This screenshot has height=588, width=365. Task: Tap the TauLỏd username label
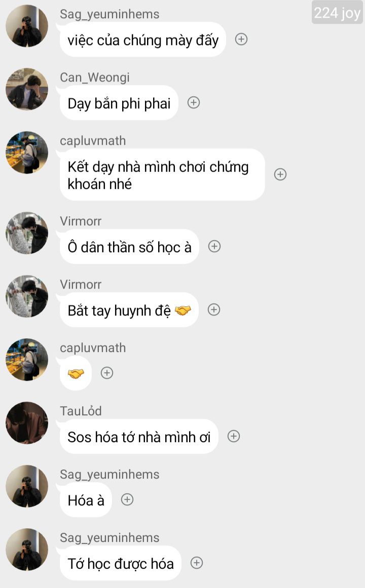tap(81, 411)
